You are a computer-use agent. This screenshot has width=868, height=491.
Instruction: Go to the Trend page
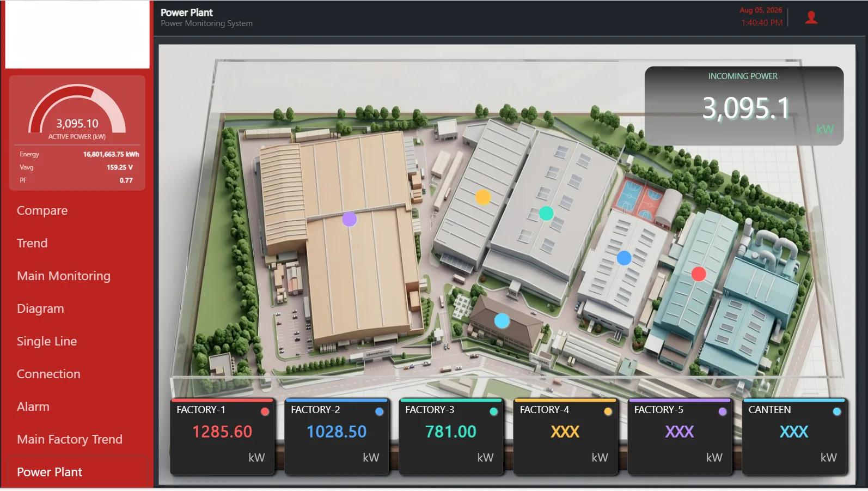[x=32, y=243]
